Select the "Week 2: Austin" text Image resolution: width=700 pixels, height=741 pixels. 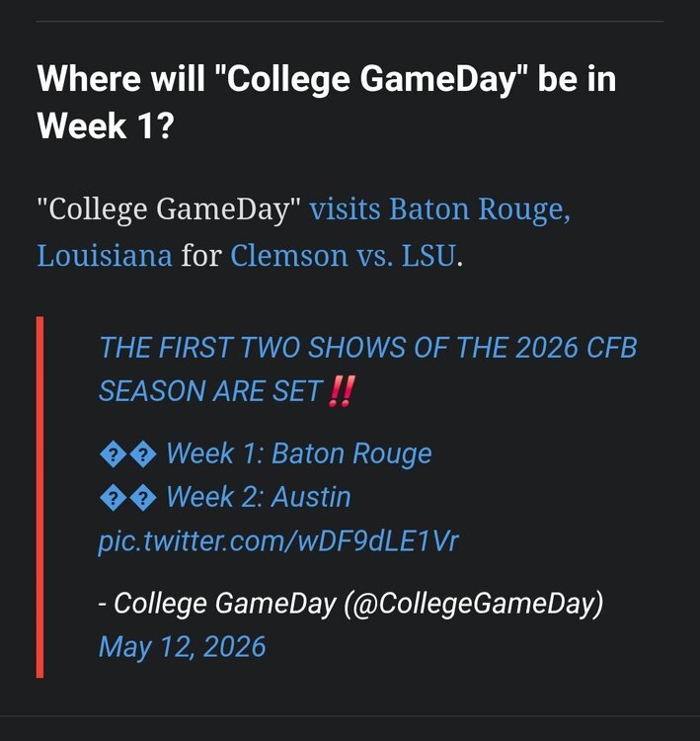coord(259,497)
